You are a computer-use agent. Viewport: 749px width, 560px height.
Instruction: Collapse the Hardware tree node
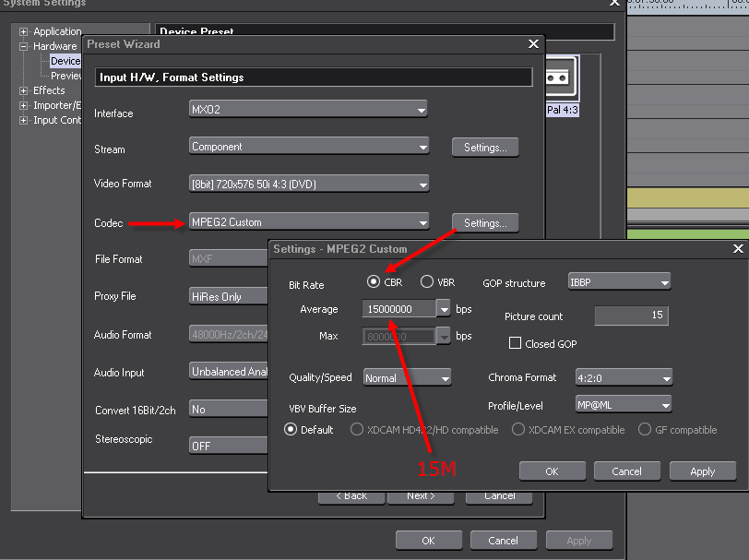point(23,46)
